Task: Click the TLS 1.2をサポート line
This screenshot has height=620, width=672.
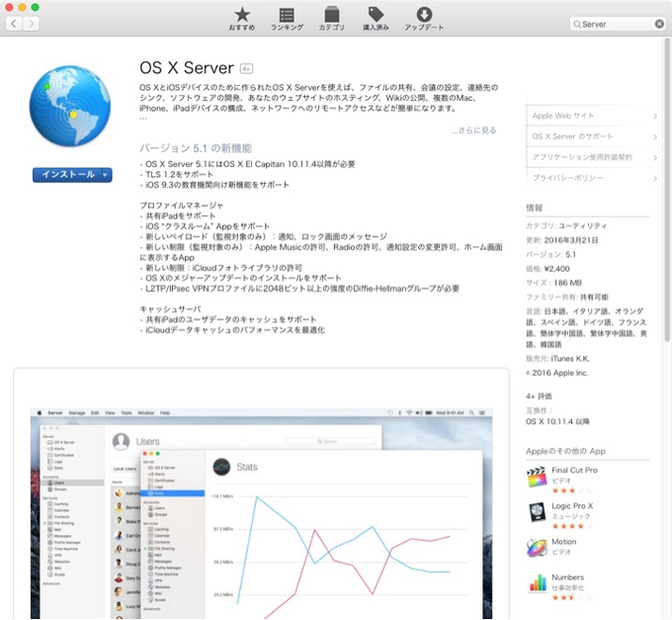Action: click(x=177, y=174)
